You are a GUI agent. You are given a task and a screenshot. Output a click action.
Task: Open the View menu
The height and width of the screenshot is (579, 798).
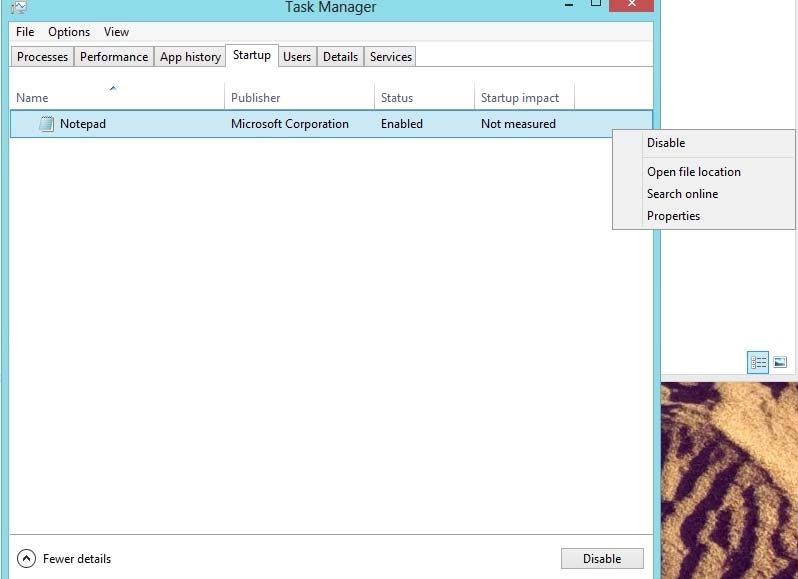coord(117,32)
